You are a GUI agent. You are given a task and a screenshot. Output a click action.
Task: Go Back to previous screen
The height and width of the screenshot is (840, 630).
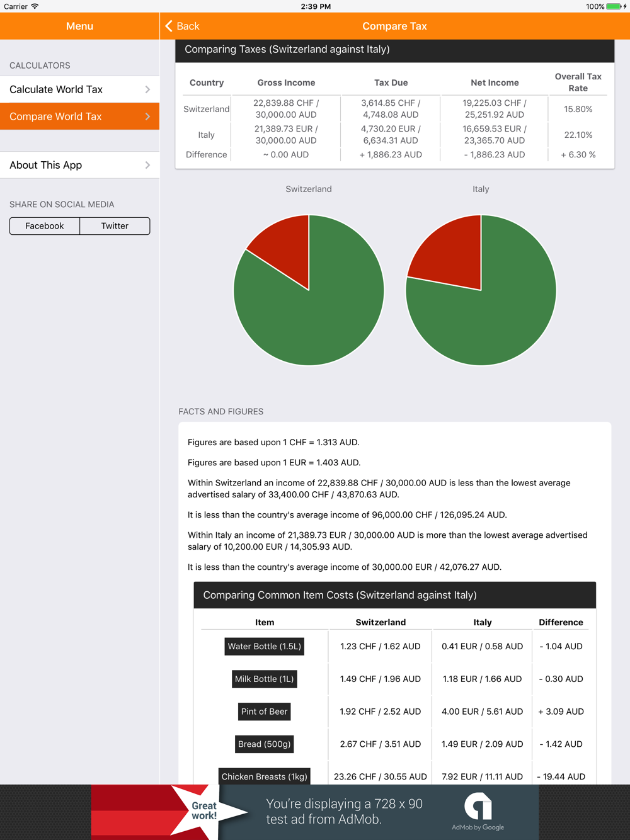tap(182, 26)
